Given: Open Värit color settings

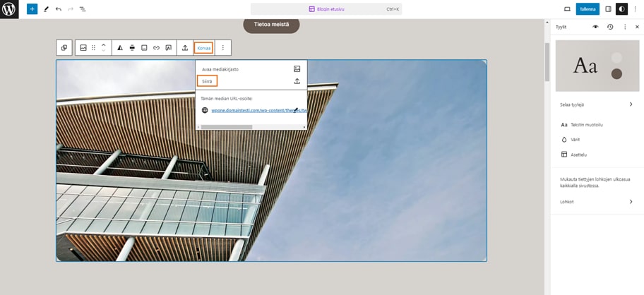Looking at the screenshot, I should (x=575, y=140).
